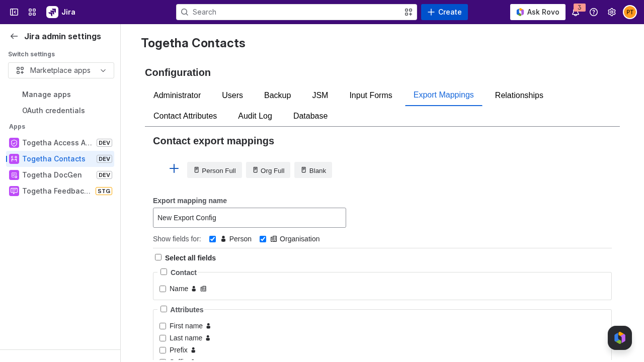
Task: Add a new export mapping with the plus icon
Action: pyautogui.click(x=174, y=168)
